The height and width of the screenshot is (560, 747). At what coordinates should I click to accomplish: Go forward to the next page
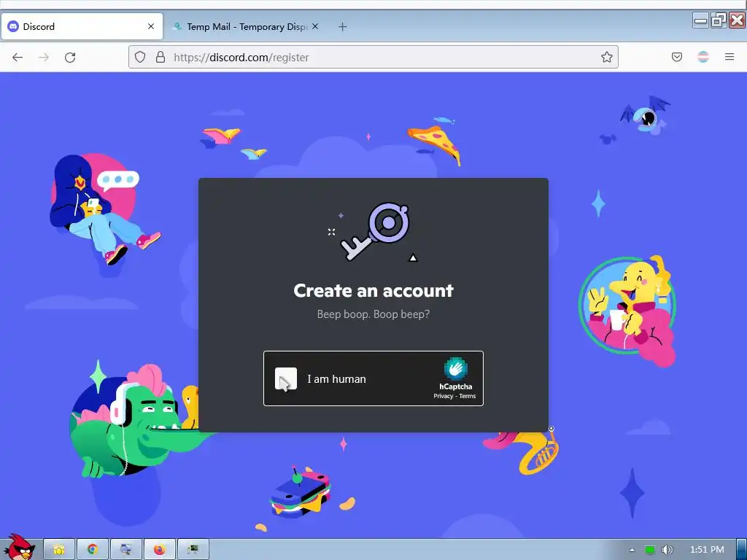point(44,58)
